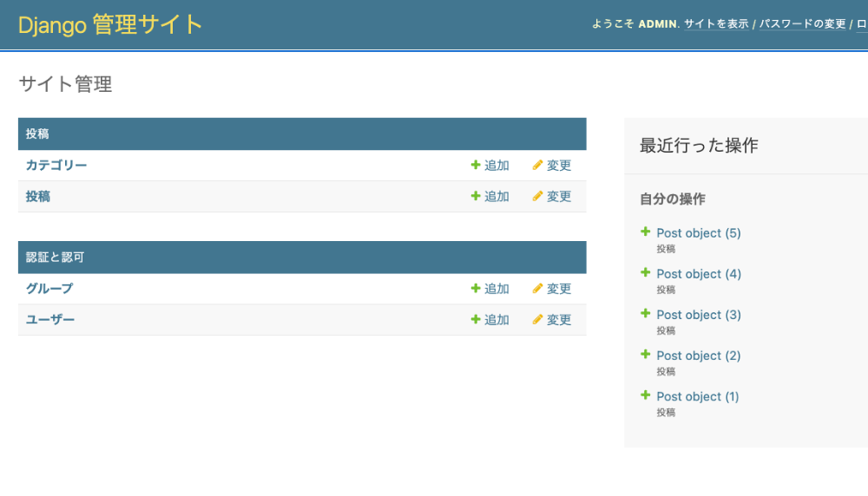Open recent action Post object (3)
The width and height of the screenshot is (868, 496).
pyautogui.click(x=699, y=315)
